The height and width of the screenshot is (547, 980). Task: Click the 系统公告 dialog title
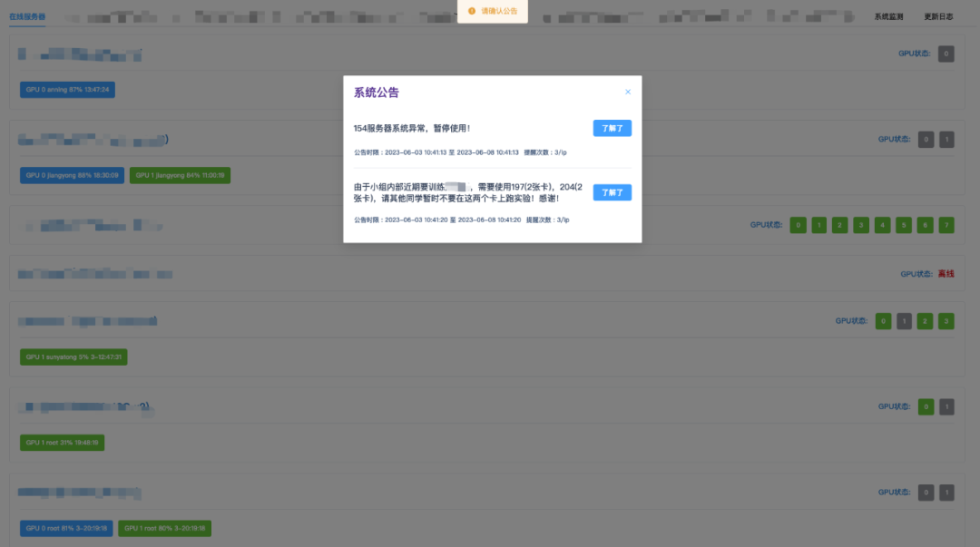point(377,93)
